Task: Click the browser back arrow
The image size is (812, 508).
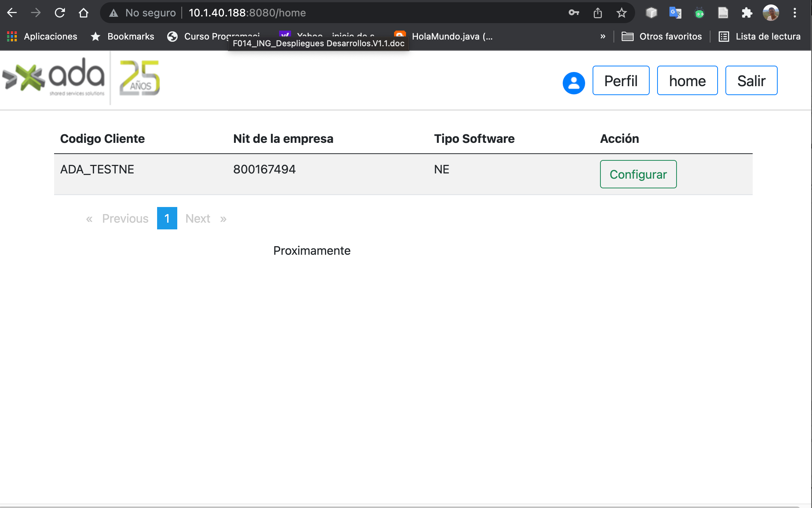Action: click(x=12, y=13)
